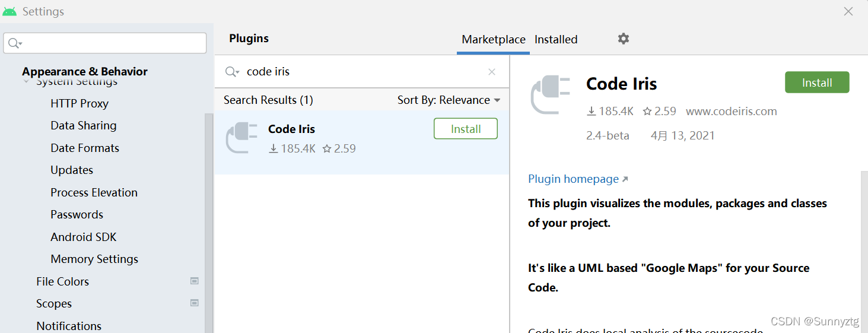Open the Sort By: Relevance dropdown
The height and width of the screenshot is (333, 868).
449,100
